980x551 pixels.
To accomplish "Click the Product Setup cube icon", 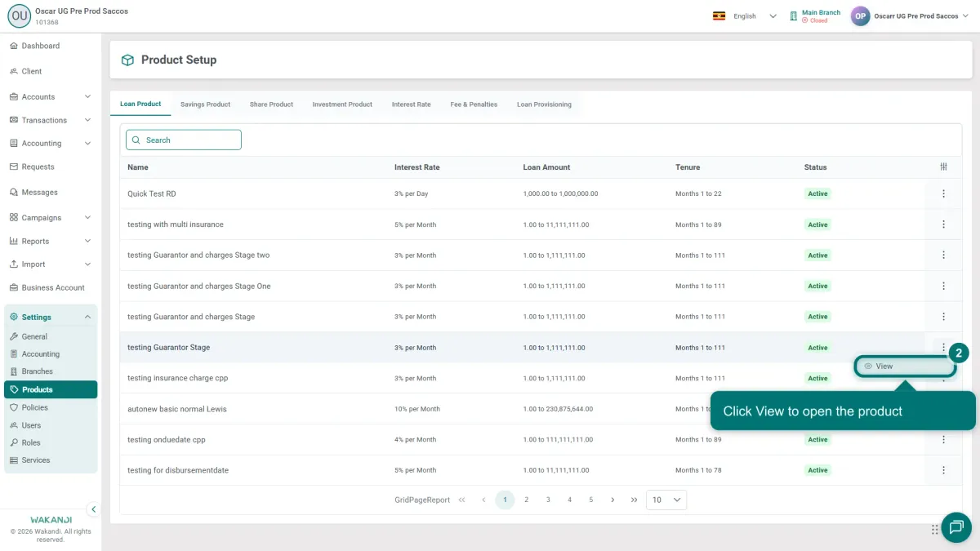I will (x=127, y=60).
